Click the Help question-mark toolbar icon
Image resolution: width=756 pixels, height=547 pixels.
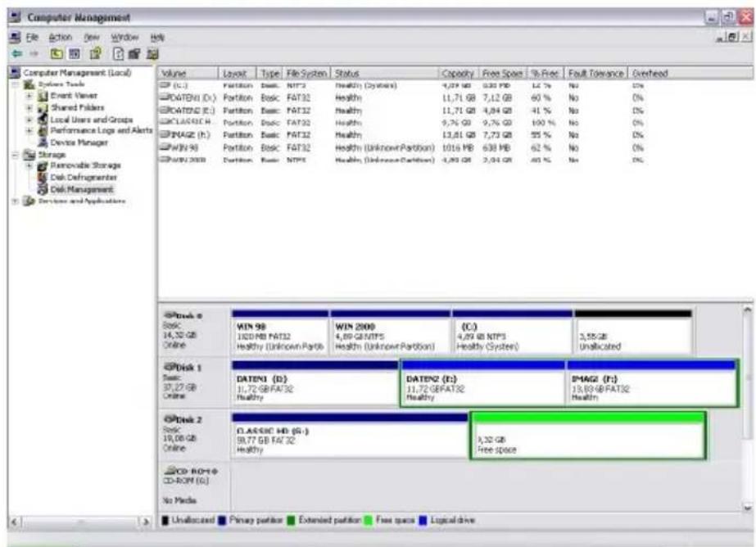[x=96, y=53]
